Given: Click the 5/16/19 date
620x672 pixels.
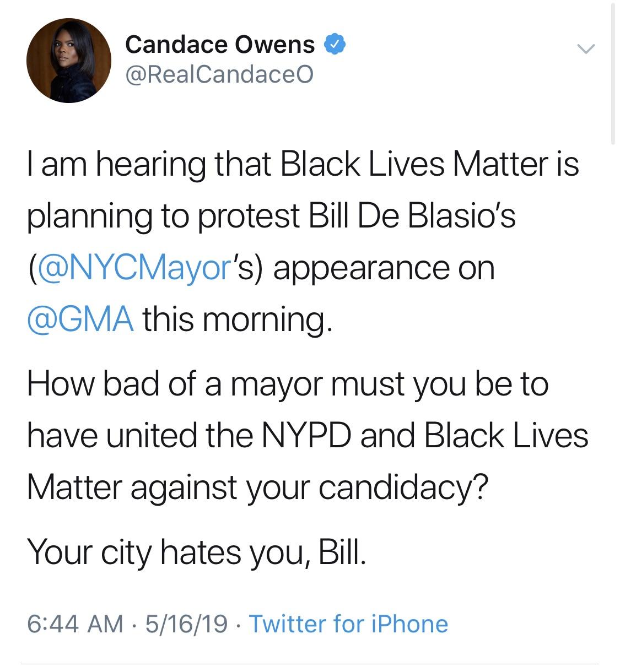Looking at the screenshot, I should [x=186, y=624].
